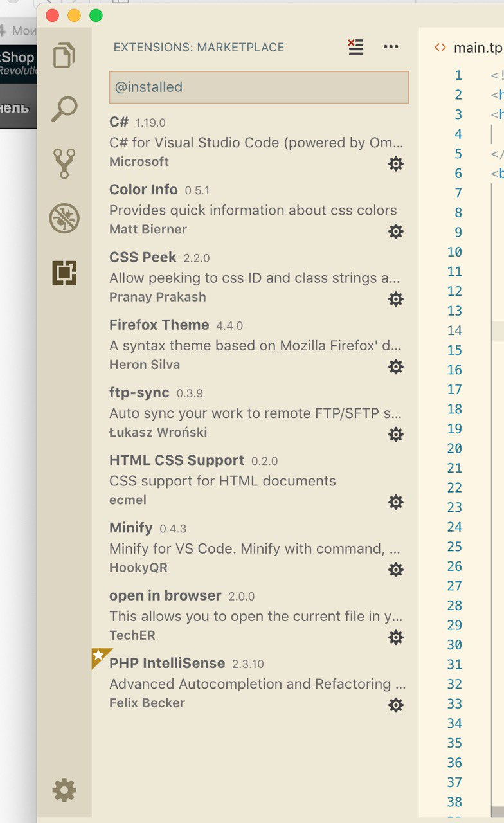This screenshot has height=823, width=504.
Task: Select the CSS Peek extension title
Action: click(x=143, y=257)
